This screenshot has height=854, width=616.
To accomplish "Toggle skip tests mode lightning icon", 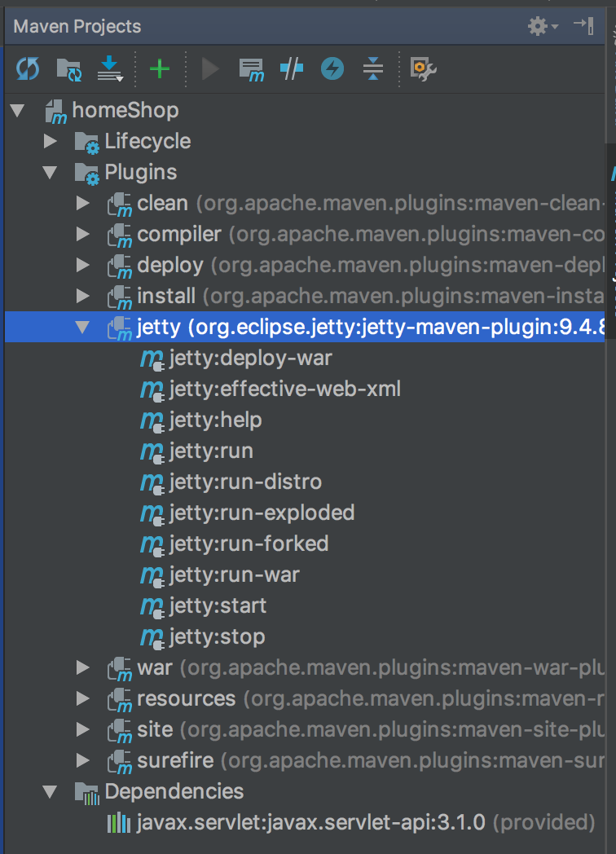I will pos(332,68).
